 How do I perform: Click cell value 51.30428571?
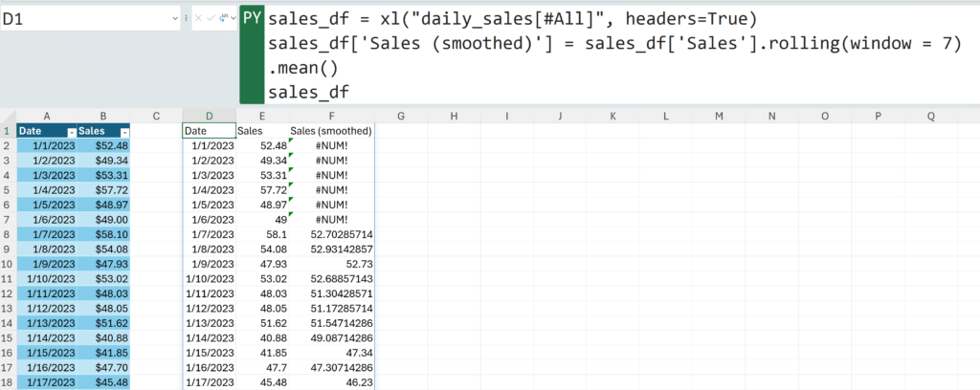(331, 293)
